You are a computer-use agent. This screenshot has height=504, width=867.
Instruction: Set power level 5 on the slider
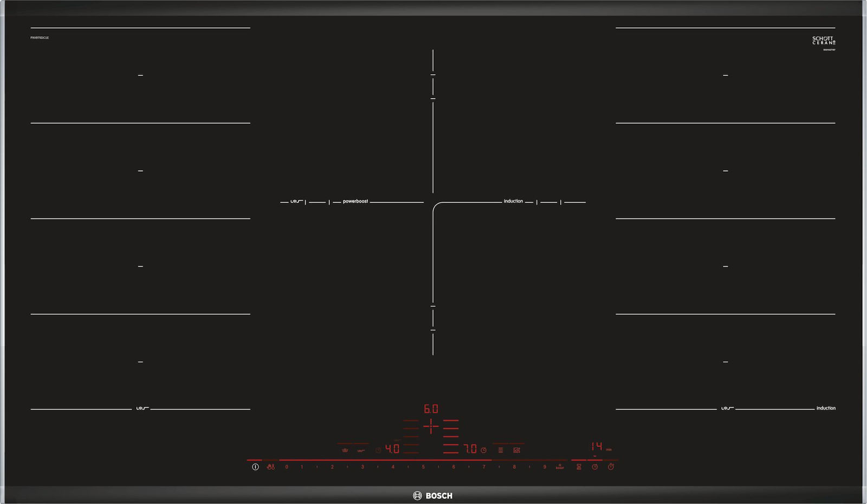pos(423,467)
